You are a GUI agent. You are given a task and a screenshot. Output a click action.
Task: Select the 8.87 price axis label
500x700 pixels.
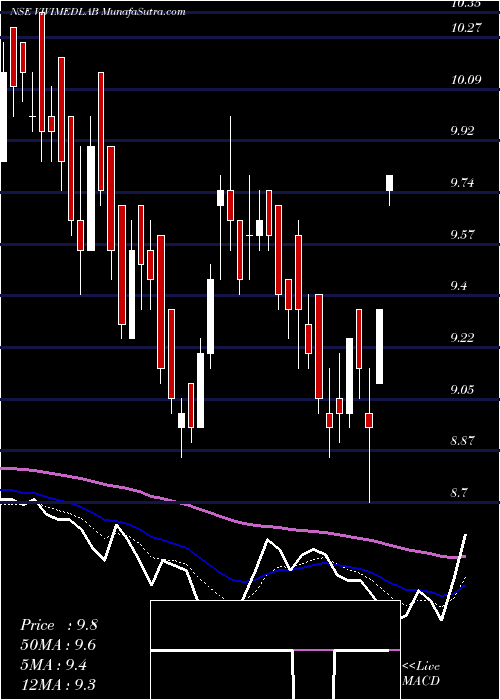(x=463, y=441)
